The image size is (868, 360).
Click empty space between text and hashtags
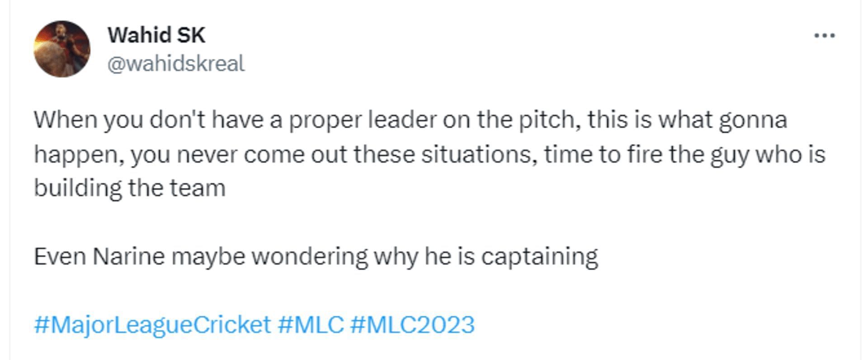[x=316, y=291]
